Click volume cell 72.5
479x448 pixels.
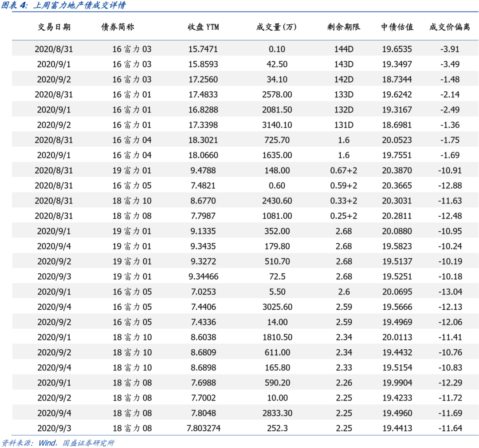pyautogui.click(x=277, y=277)
